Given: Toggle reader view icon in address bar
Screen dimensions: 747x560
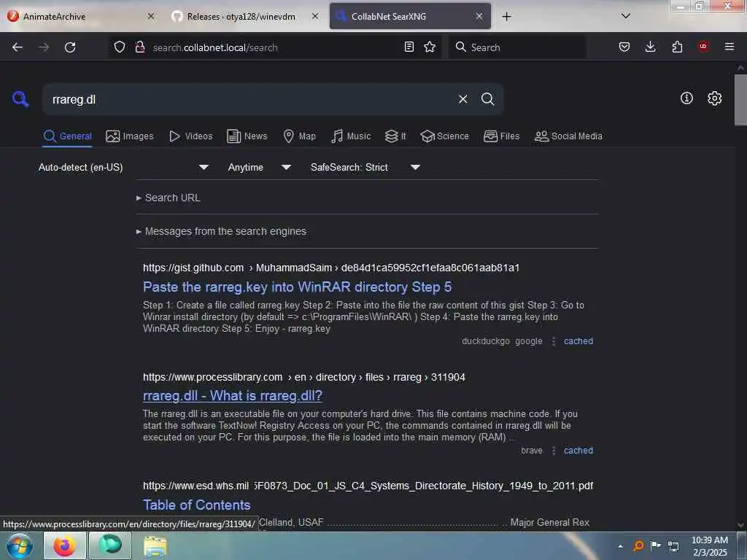Looking at the screenshot, I should point(409,47).
